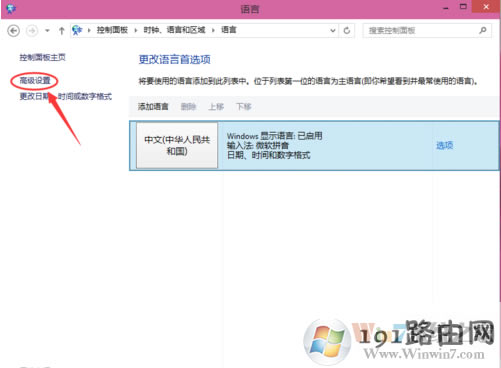The height and width of the screenshot is (368, 501).
Task: Click 上移 to move language up
Action: pos(216,107)
